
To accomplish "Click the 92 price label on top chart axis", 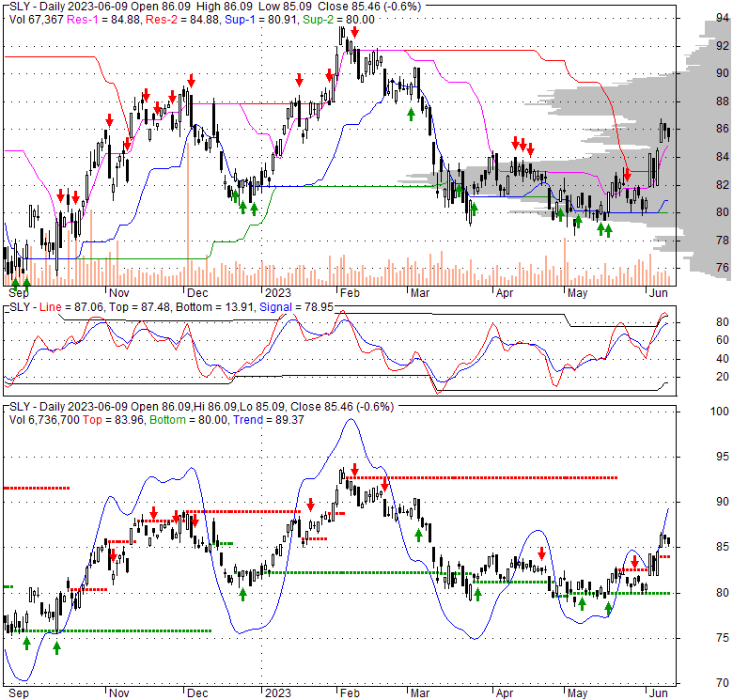I will [x=723, y=45].
